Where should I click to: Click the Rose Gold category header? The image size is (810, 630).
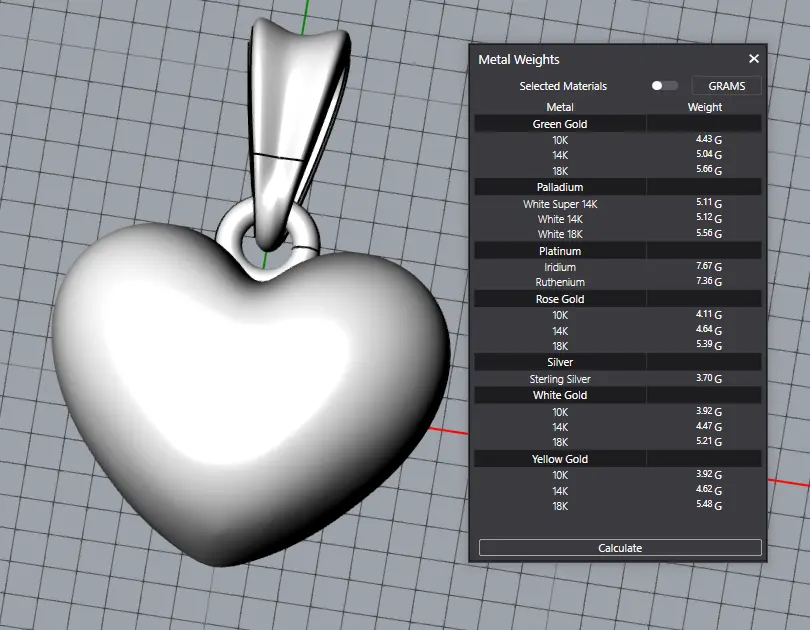560,299
